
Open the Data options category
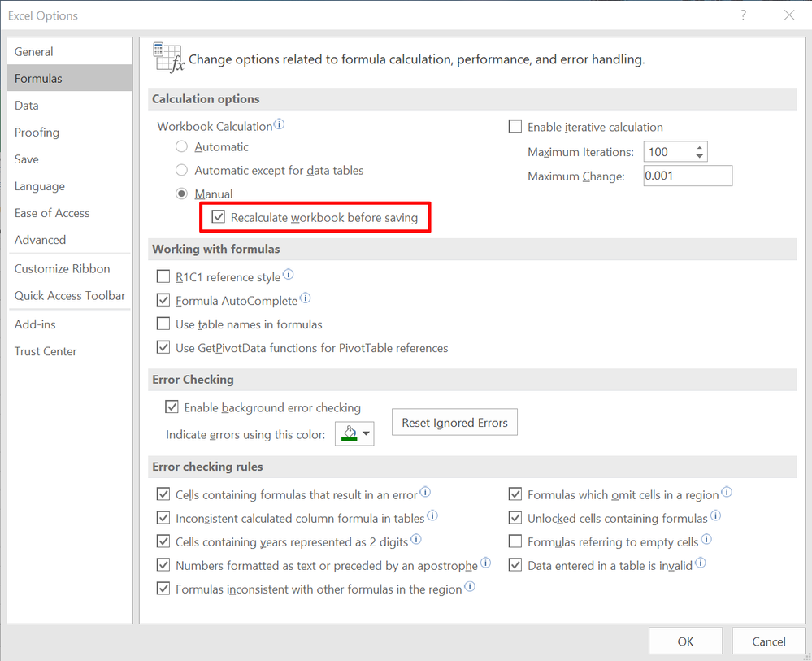pos(70,105)
